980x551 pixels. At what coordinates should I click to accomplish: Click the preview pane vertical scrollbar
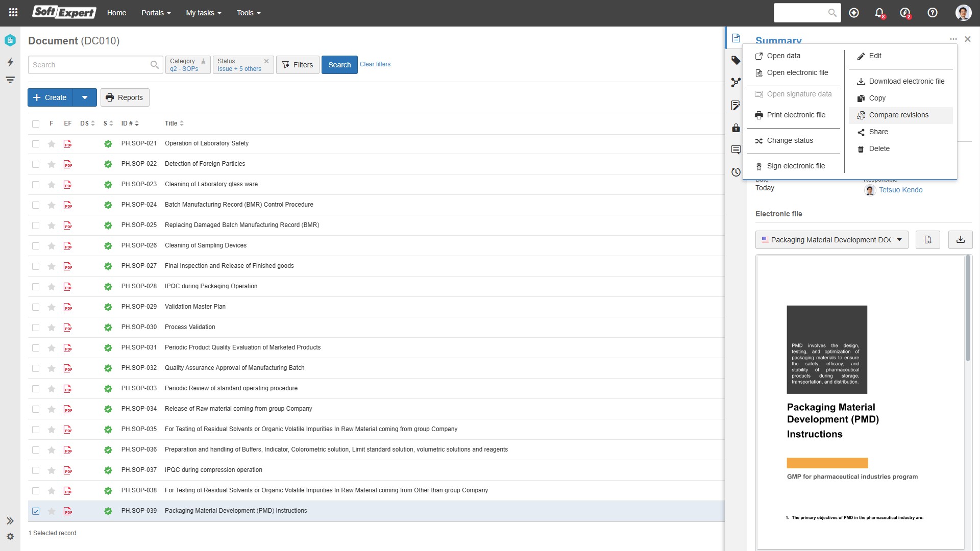[968, 308]
